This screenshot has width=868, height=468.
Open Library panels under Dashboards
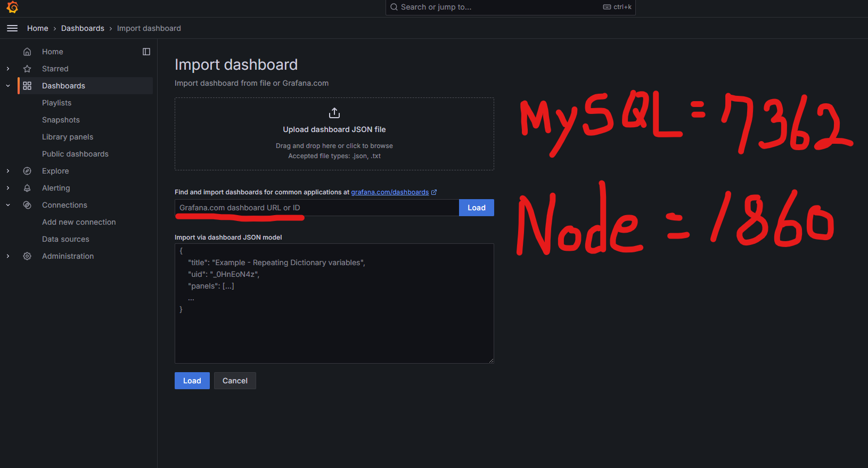click(x=68, y=137)
